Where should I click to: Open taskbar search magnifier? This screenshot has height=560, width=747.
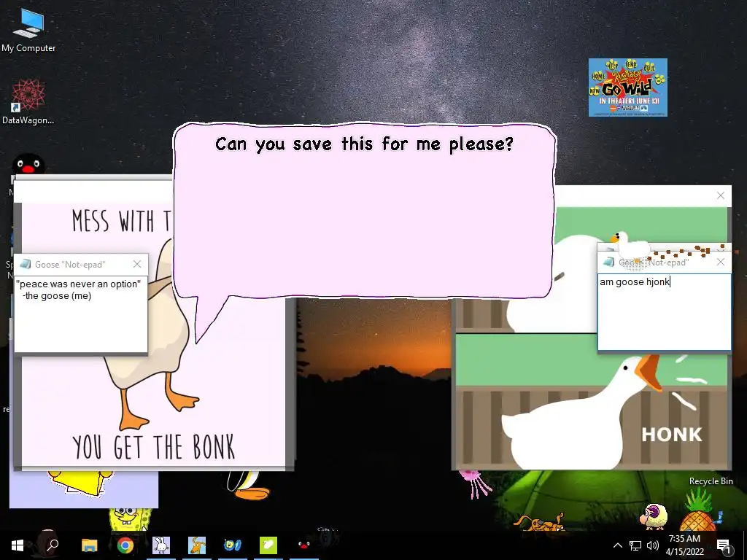(52, 544)
